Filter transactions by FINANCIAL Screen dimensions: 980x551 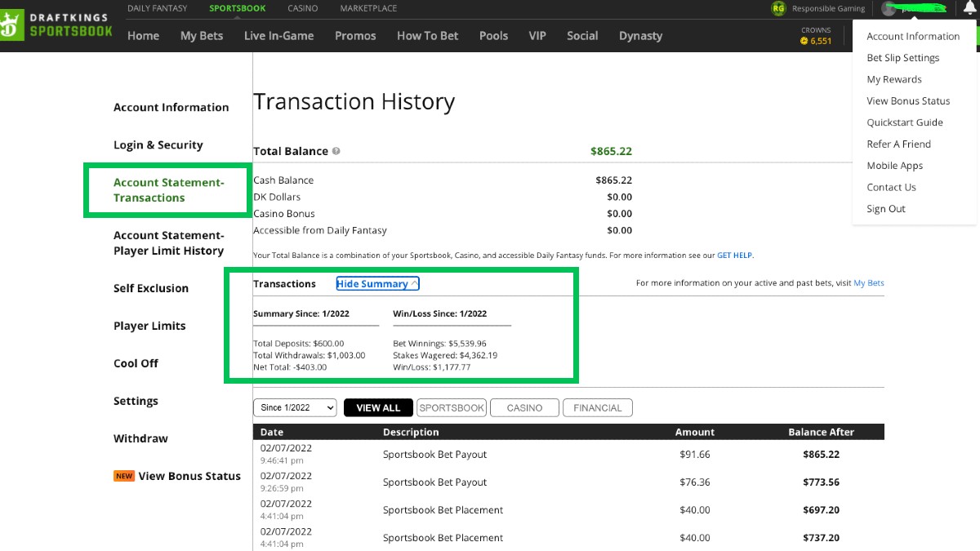[598, 407]
